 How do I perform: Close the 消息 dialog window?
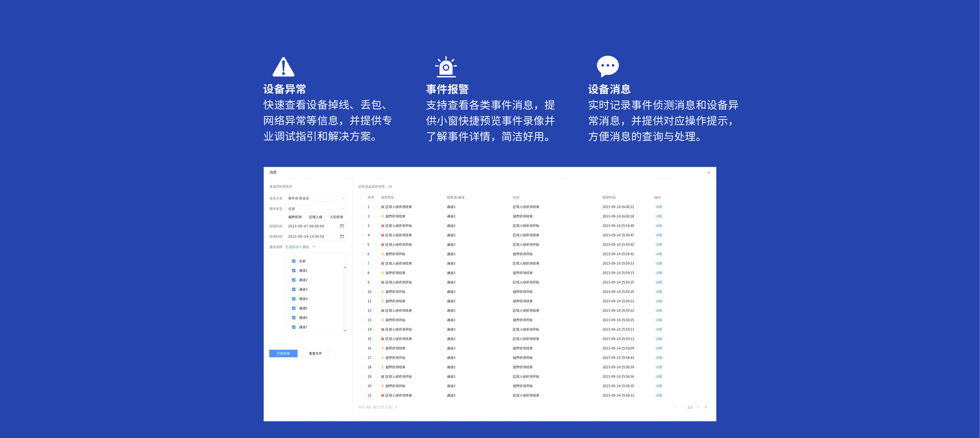coord(708,173)
